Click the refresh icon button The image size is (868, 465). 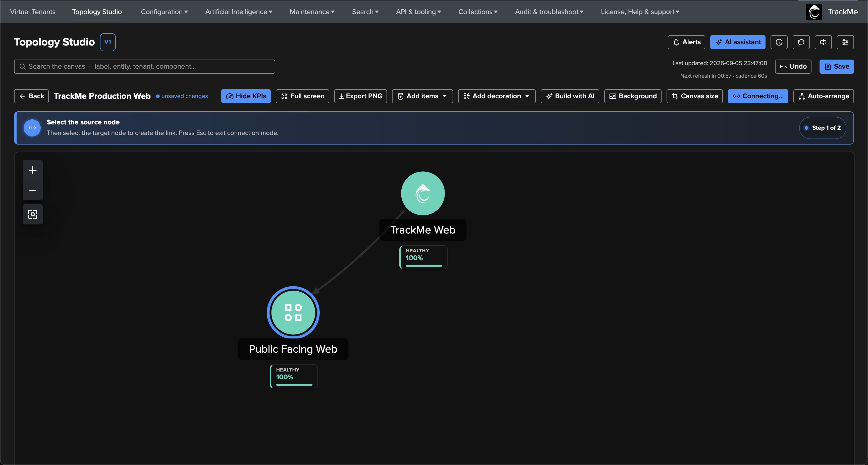801,42
